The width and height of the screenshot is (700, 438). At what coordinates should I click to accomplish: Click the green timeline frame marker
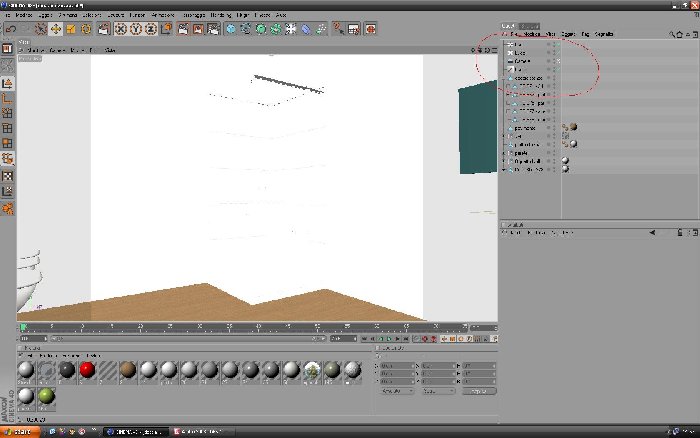coord(23,327)
